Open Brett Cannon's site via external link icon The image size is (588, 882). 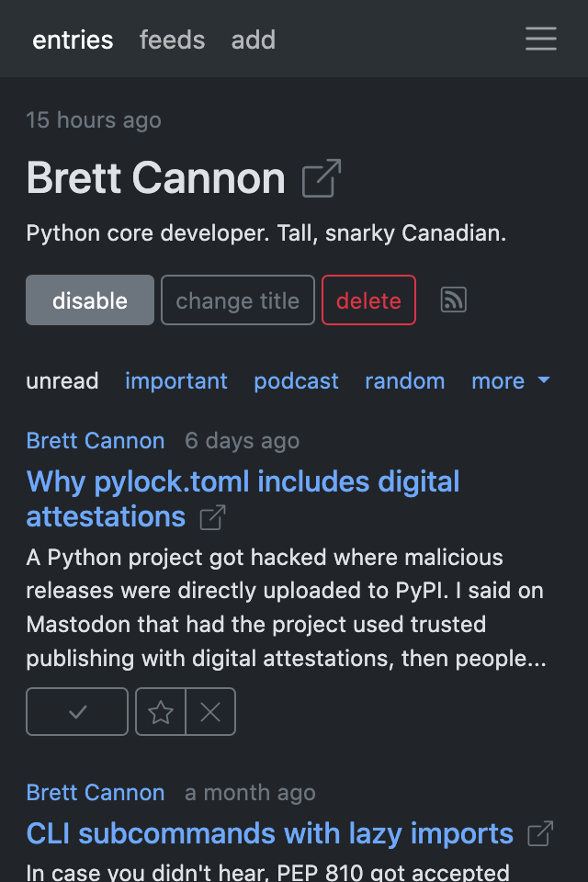coord(319,180)
